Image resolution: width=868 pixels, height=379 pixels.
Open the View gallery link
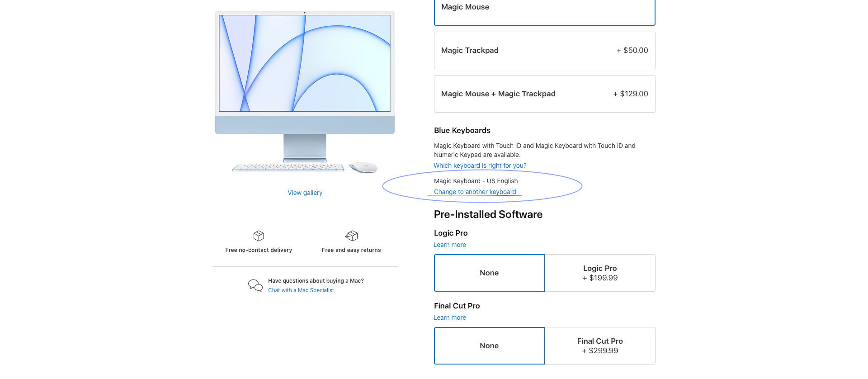305,193
